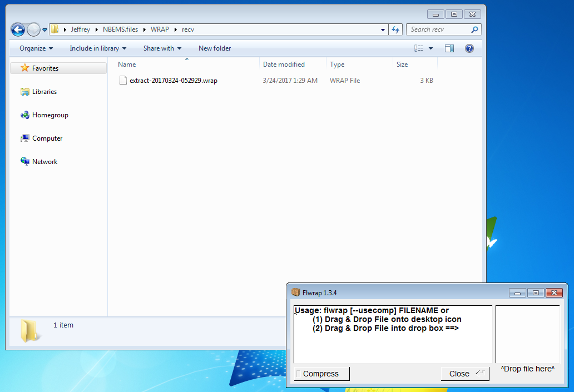The image size is (574, 392).
Task: Select file extract-20170324-052929.wrap
Action: (x=174, y=81)
